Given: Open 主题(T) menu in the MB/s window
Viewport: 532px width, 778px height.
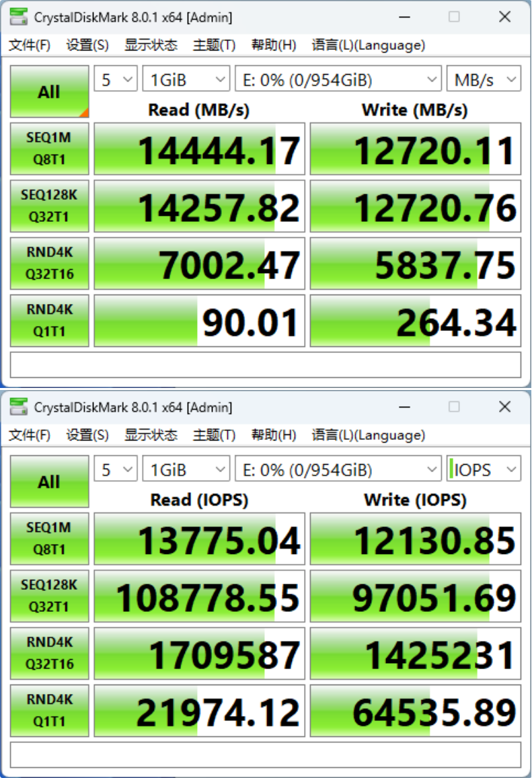Looking at the screenshot, I should pyautogui.click(x=214, y=45).
